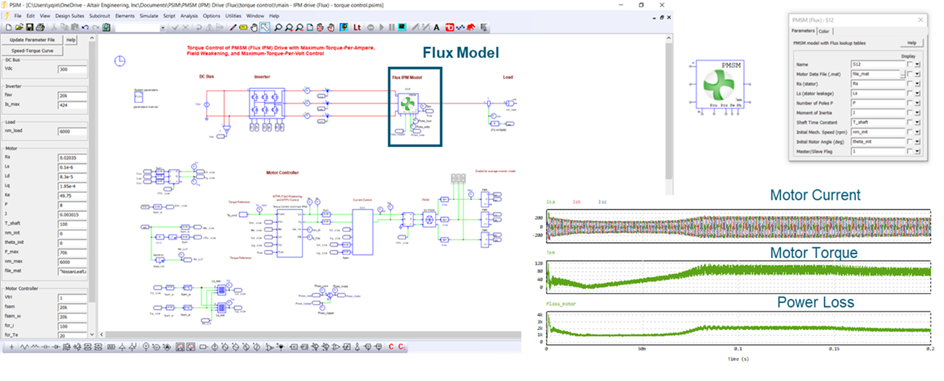Select the wire drawing pencil tool
This screenshot has width=944, height=381.
pyautogui.click(x=233, y=27)
